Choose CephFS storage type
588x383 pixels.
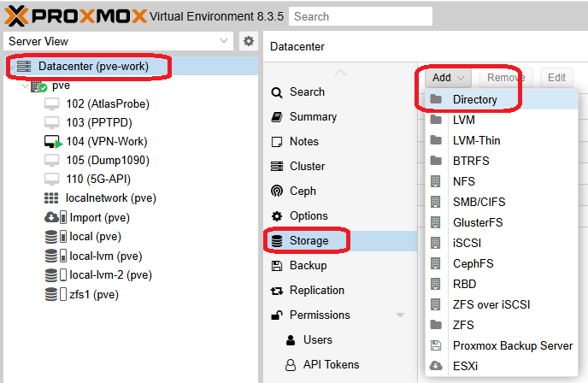tap(502, 263)
